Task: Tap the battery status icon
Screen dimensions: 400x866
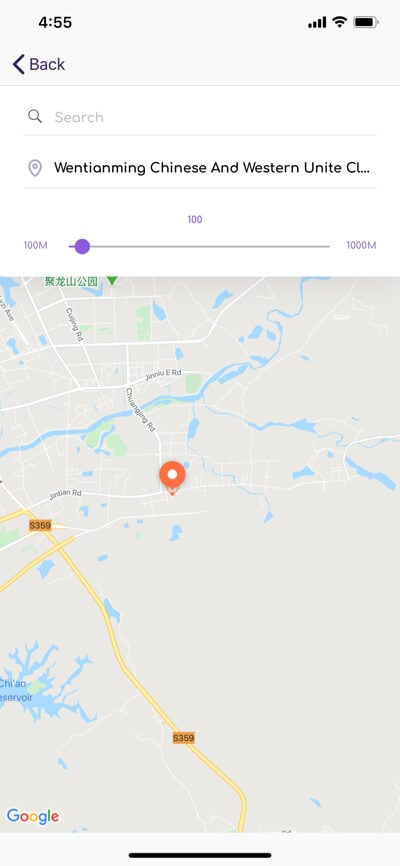Action: coord(366,23)
